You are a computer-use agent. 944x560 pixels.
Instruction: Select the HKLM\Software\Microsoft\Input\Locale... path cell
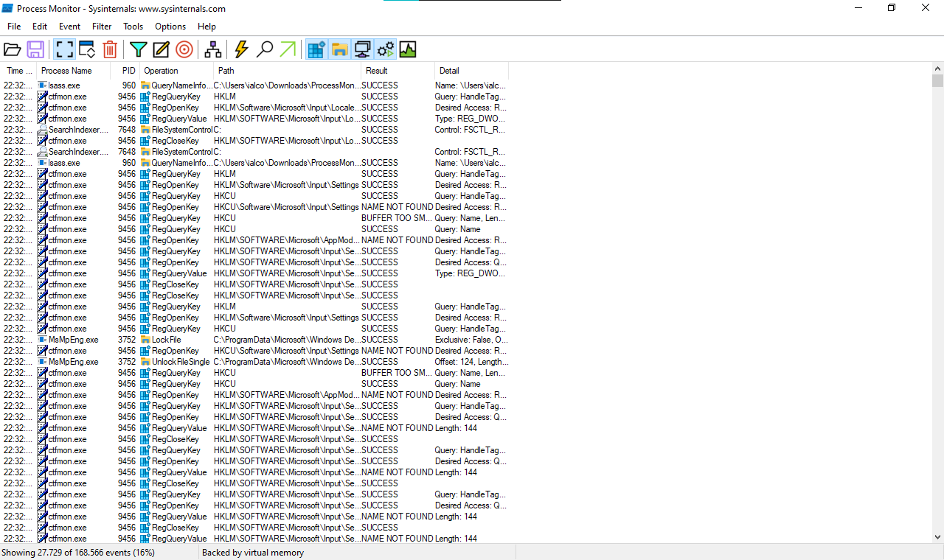[x=287, y=108]
